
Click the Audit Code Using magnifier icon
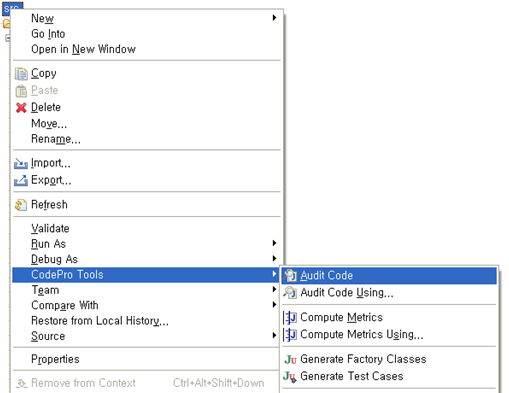tap(290, 293)
